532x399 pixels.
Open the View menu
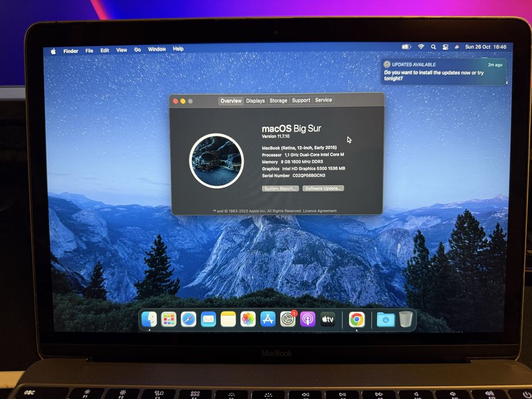(x=121, y=50)
